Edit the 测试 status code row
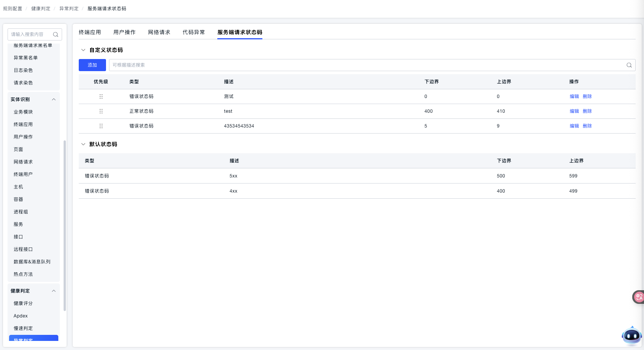The image size is (644, 350). click(574, 96)
